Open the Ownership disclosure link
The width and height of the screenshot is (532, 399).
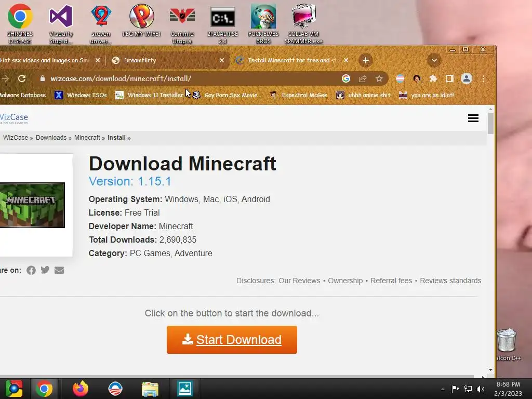(345, 281)
